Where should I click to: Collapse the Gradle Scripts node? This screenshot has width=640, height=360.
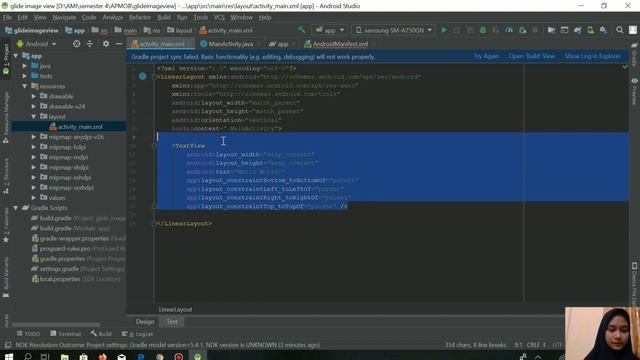[x=16, y=208]
